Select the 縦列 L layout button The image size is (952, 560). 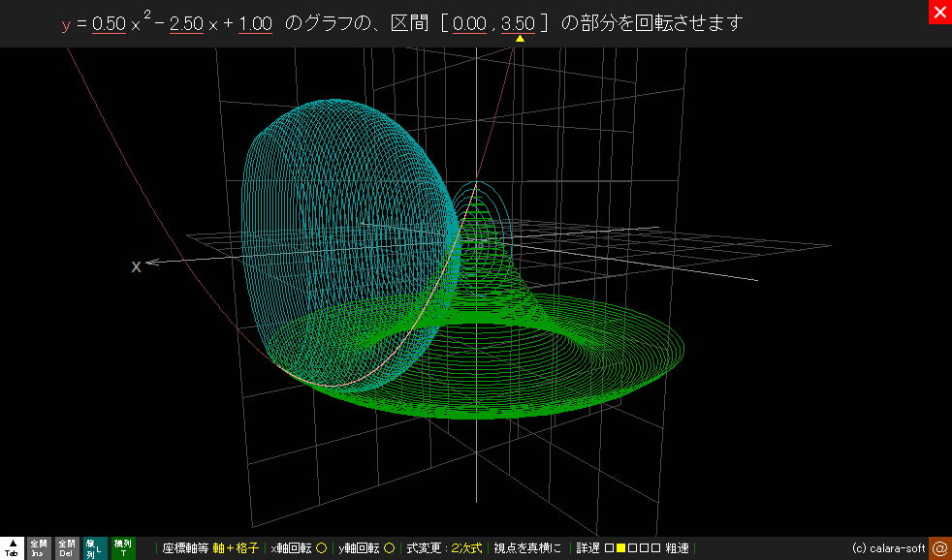95,548
